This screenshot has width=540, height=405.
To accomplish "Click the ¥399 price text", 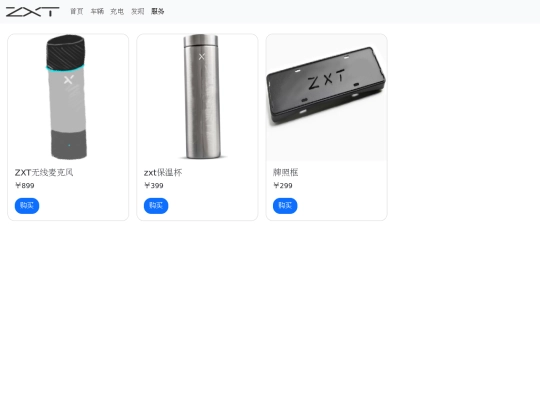I will coord(154,186).
